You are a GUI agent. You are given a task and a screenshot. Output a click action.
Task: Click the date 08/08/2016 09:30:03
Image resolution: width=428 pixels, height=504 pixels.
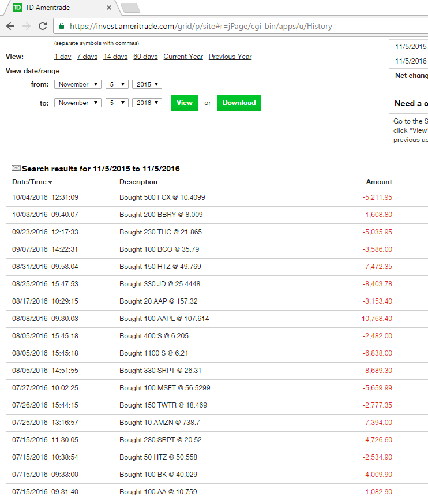(45, 319)
